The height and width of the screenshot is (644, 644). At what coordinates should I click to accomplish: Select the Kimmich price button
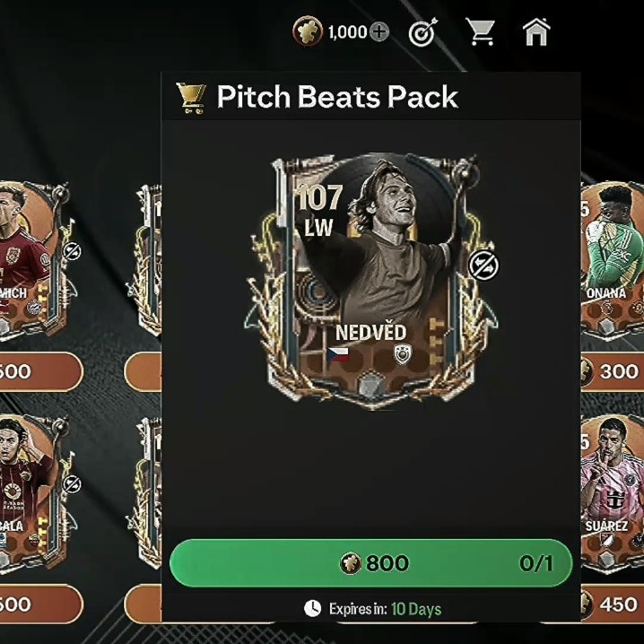pos(40,371)
